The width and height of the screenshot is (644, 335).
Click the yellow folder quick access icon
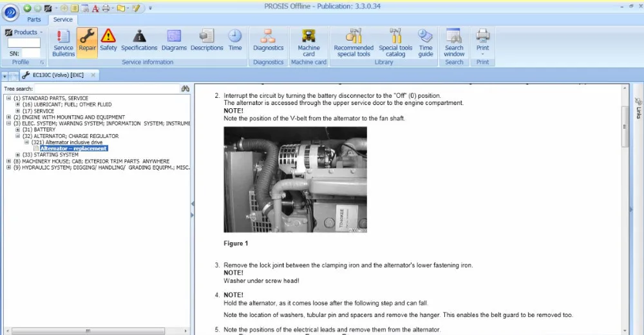(x=121, y=8)
